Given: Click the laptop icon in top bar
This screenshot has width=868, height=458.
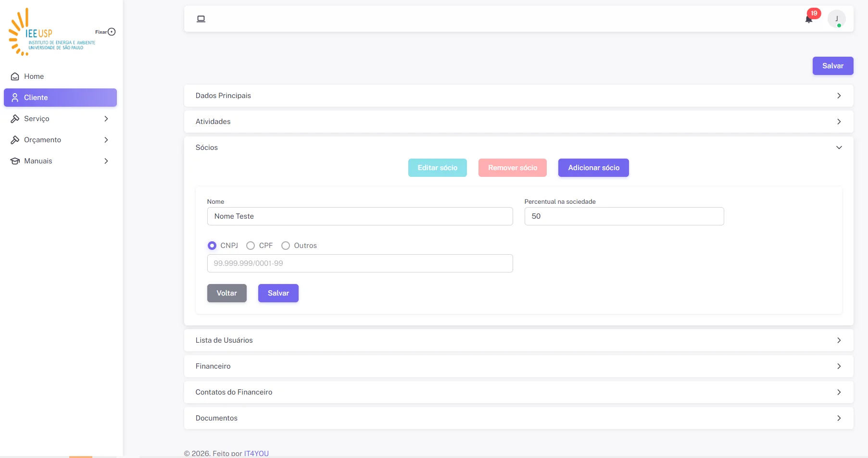Looking at the screenshot, I should tap(201, 19).
